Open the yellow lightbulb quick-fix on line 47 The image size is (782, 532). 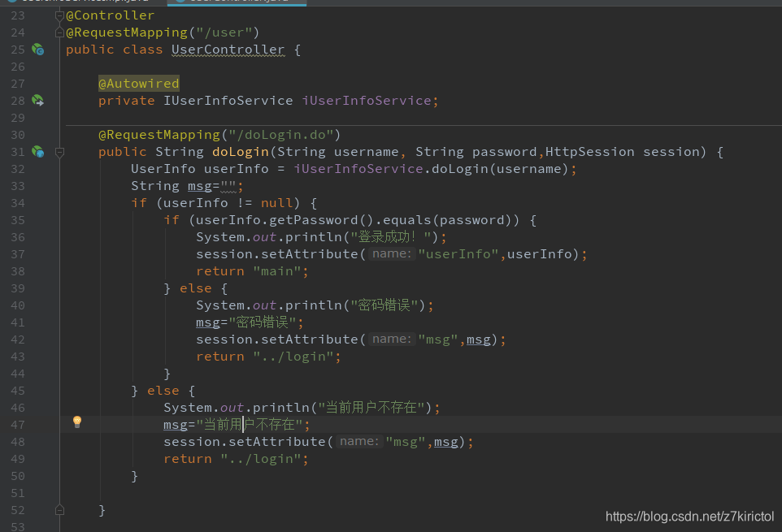pos(76,422)
